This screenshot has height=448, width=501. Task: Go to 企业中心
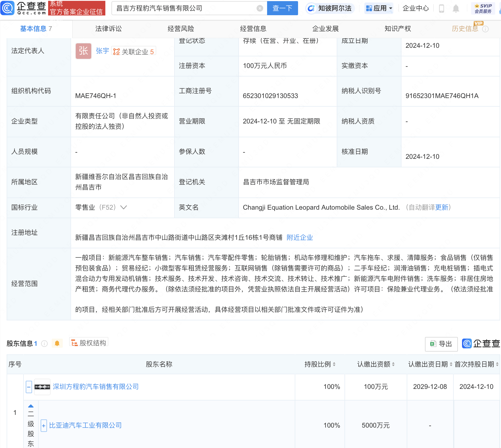pyautogui.click(x=416, y=8)
